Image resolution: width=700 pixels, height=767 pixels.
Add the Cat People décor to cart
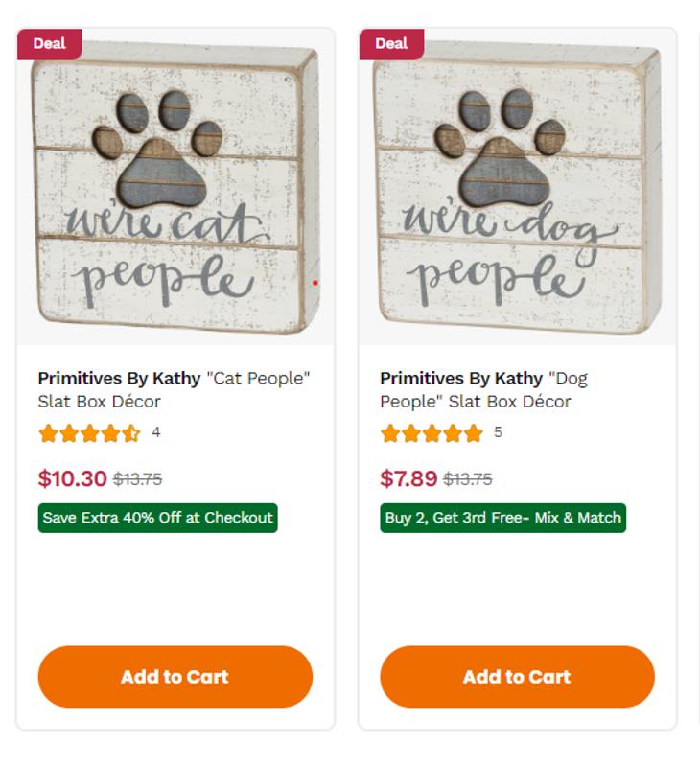(175, 677)
